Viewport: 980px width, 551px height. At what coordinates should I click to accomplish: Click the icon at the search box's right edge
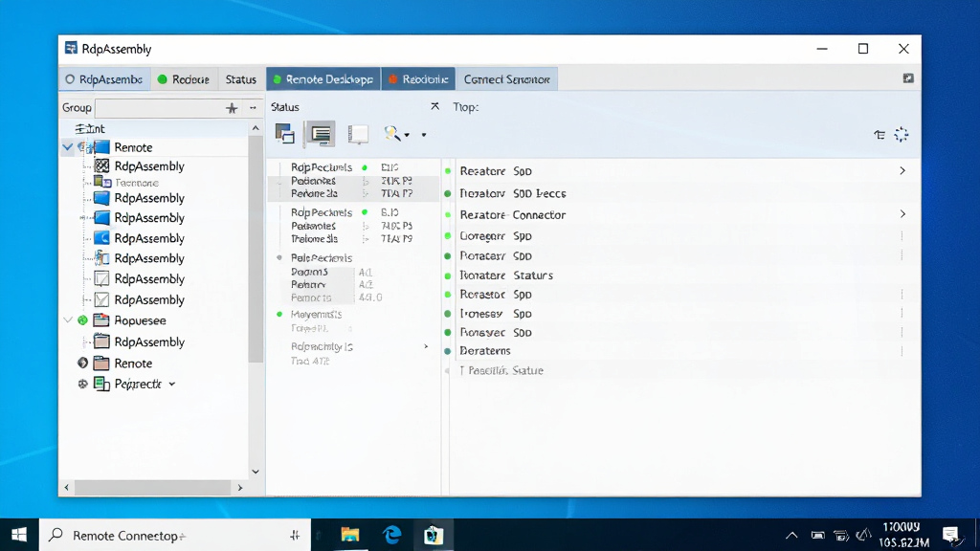click(x=295, y=535)
